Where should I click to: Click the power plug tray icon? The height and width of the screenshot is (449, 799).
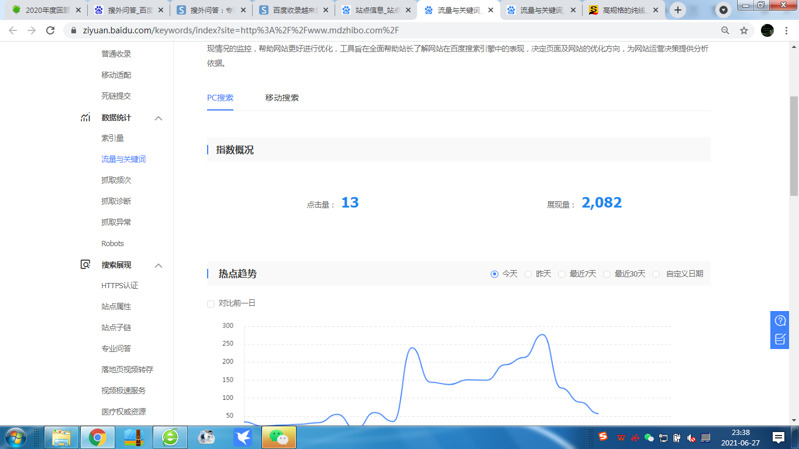click(677, 438)
